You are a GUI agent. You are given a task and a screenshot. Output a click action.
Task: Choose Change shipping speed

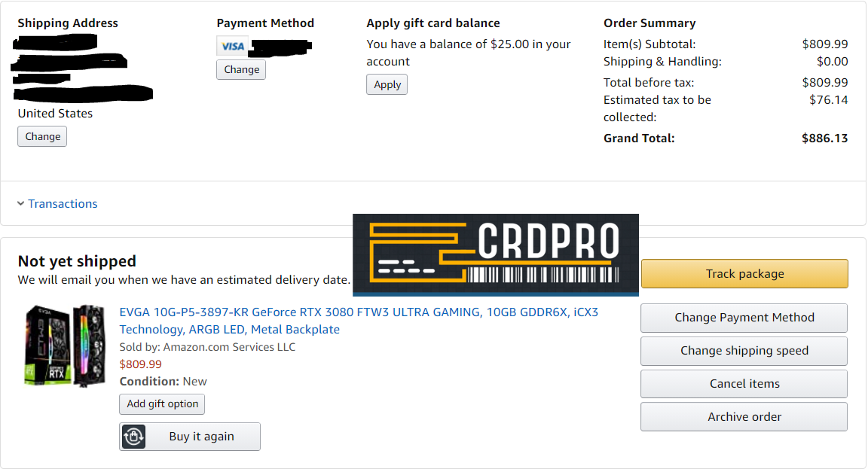point(744,351)
